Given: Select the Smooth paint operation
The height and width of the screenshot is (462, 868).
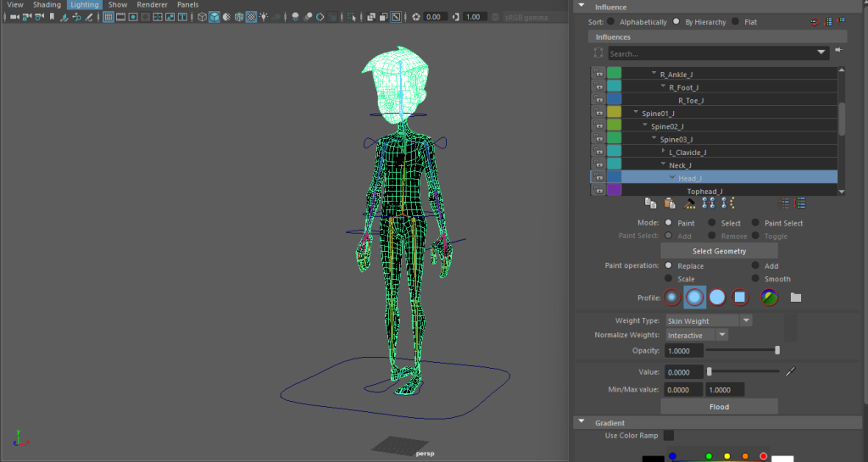Looking at the screenshot, I should pyautogui.click(x=756, y=279).
